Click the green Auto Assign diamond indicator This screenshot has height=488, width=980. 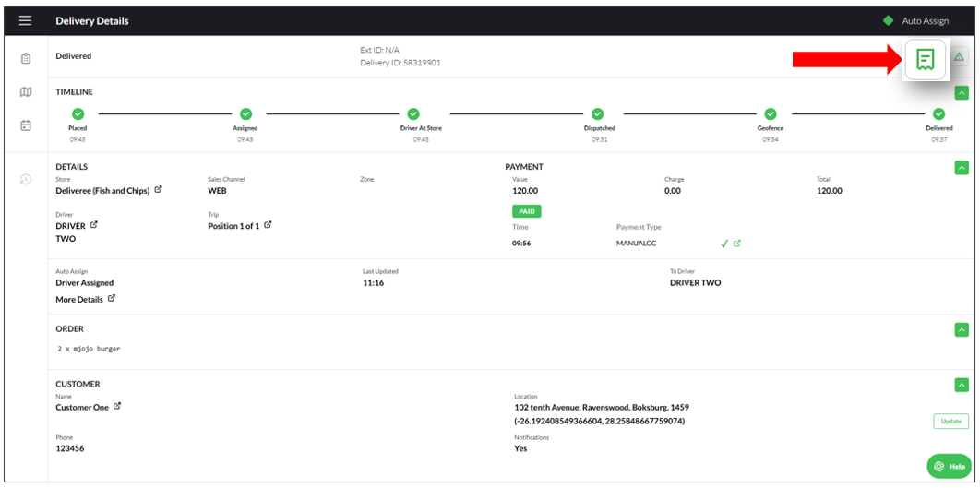click(x=888, y=20)
